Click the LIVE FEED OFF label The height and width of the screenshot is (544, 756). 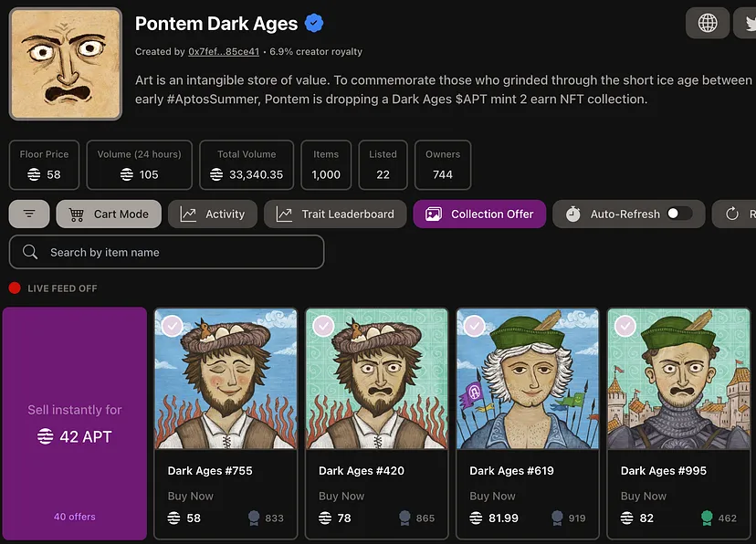tap(62, 288)
